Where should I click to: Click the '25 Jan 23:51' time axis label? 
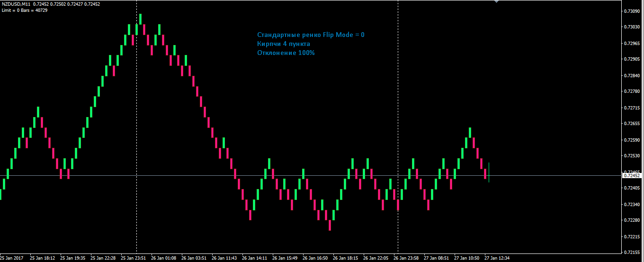(134, 258)
